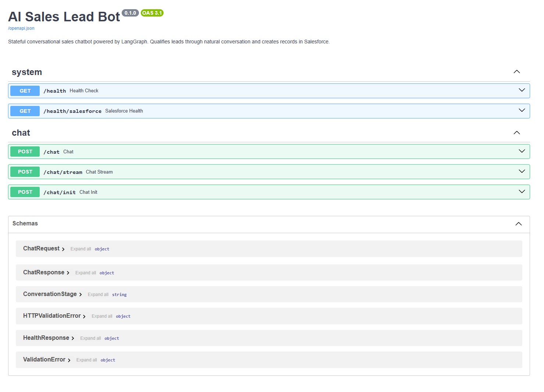The image size is (544, 392).
Task: Click the POST badge on /chat/stream
Action: 25,171
